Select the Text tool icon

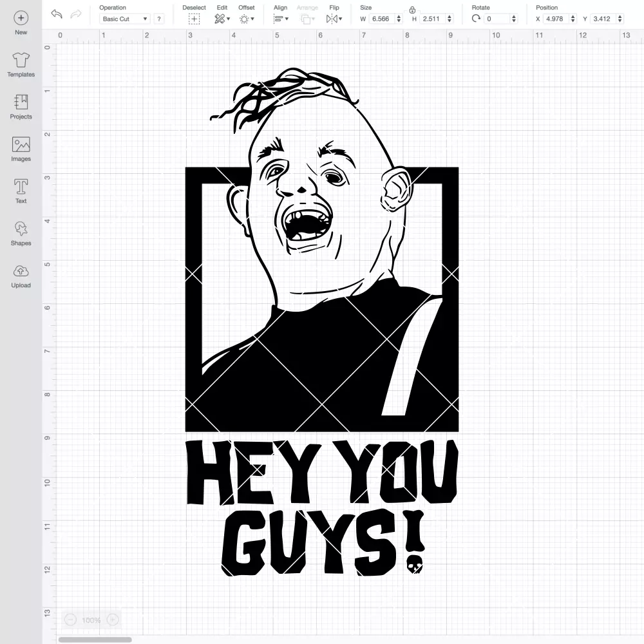(21, 187)
